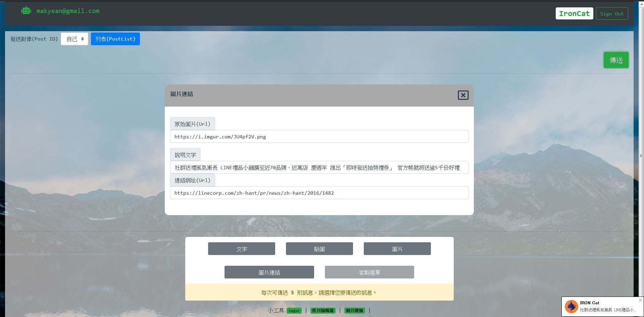Click the 原始圖片(Url) label
Image resolution: width=644 pixels, height=317 pixels.
[x=192, y=124]
